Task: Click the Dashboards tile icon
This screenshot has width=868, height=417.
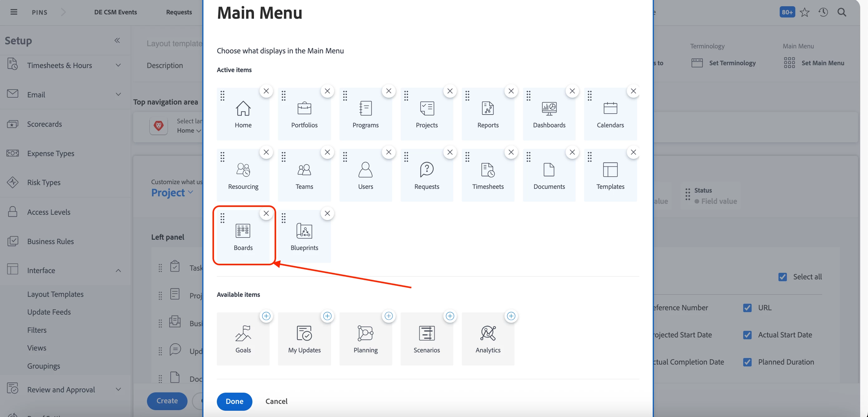Action: [549, 109]
